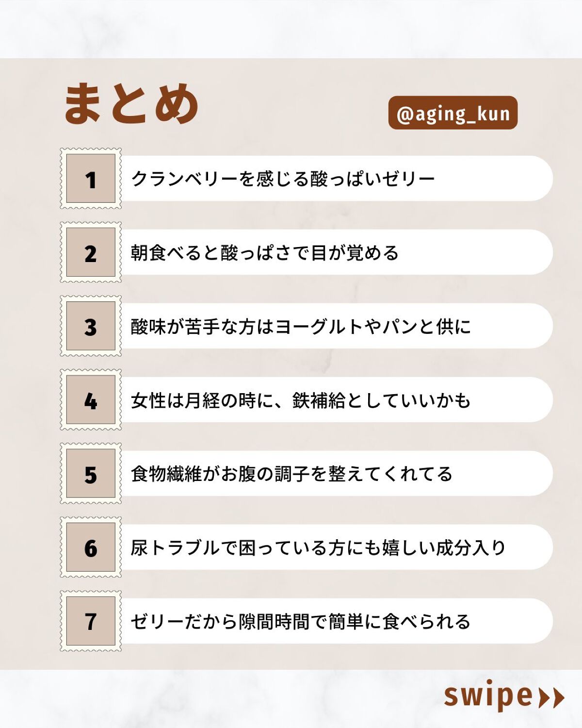Viewport: 582px width, 728px height.
Task: Click the number 2 stamp badge
Action: (x=91, y=252)
